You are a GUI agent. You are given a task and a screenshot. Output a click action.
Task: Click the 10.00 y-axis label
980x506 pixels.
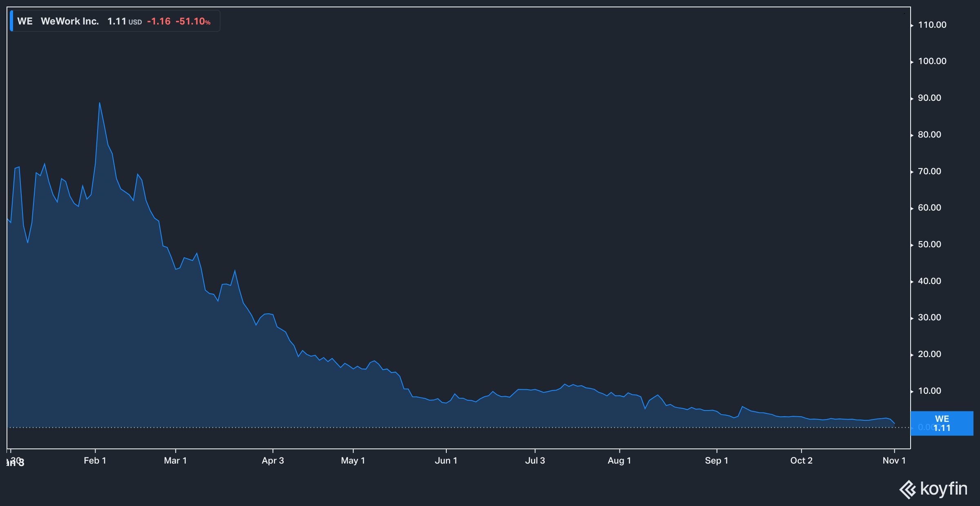coord(929,391)
